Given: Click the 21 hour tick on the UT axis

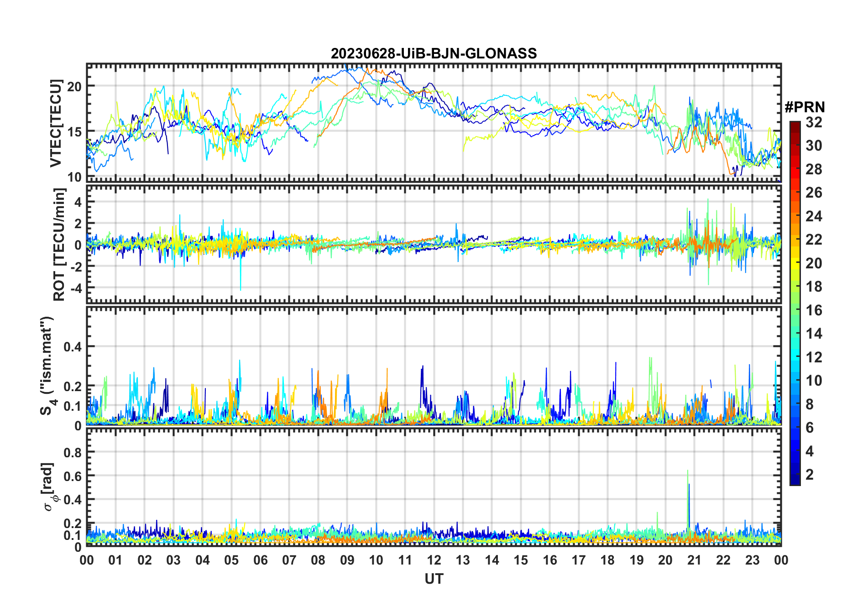Looking at the screenshot, I should pyautogui.click(x=694, y=560).
